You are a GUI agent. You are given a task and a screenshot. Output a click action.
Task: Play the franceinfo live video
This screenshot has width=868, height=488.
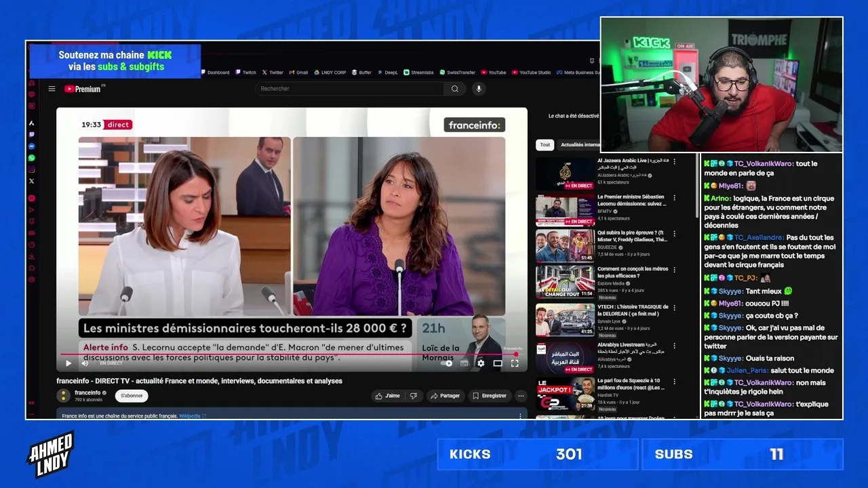point(68,363)
